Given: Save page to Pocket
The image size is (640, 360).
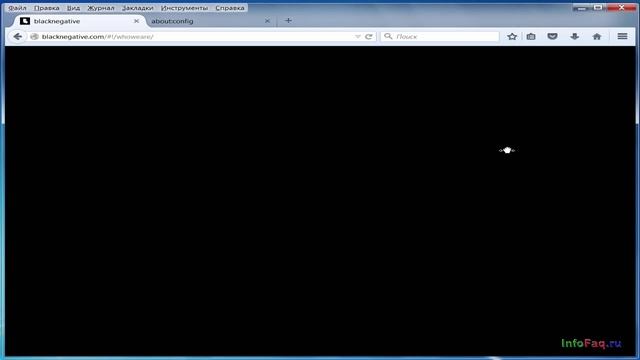Looking at the screenshot, I should pos(552,37).
